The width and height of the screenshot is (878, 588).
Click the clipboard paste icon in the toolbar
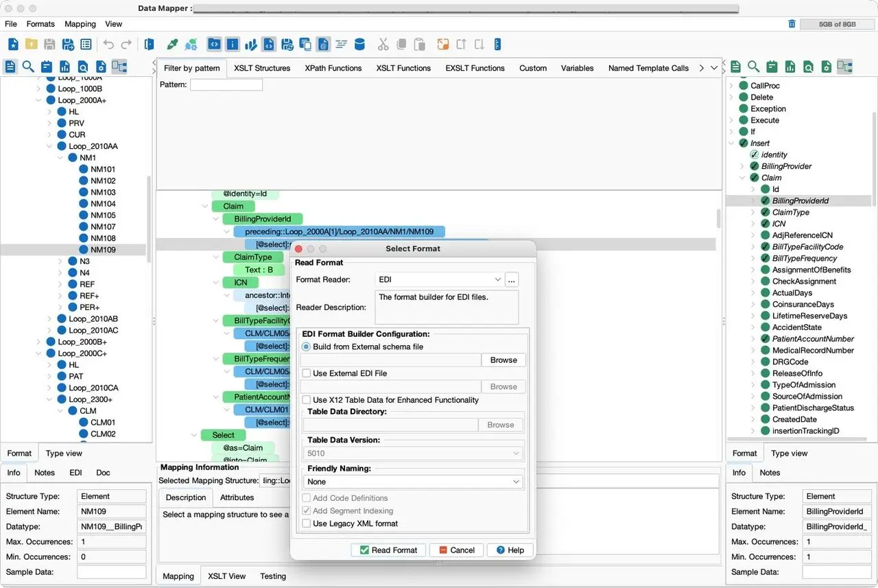(420, 45)
